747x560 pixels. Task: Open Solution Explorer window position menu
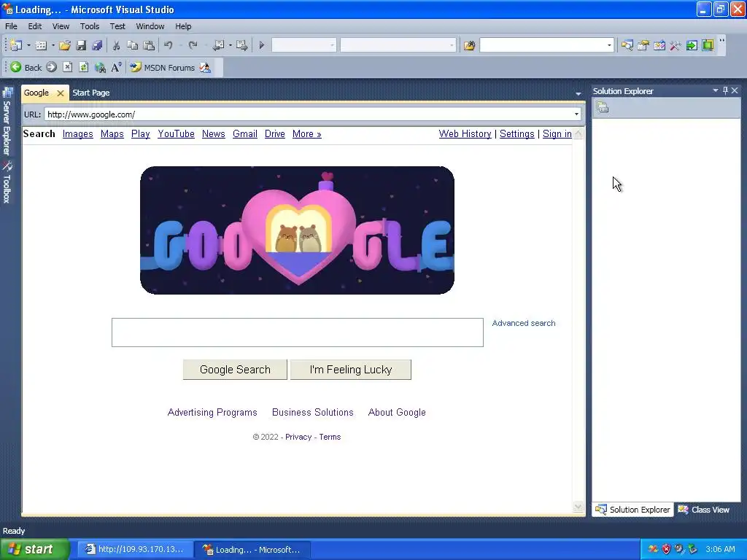pos(715,90)
